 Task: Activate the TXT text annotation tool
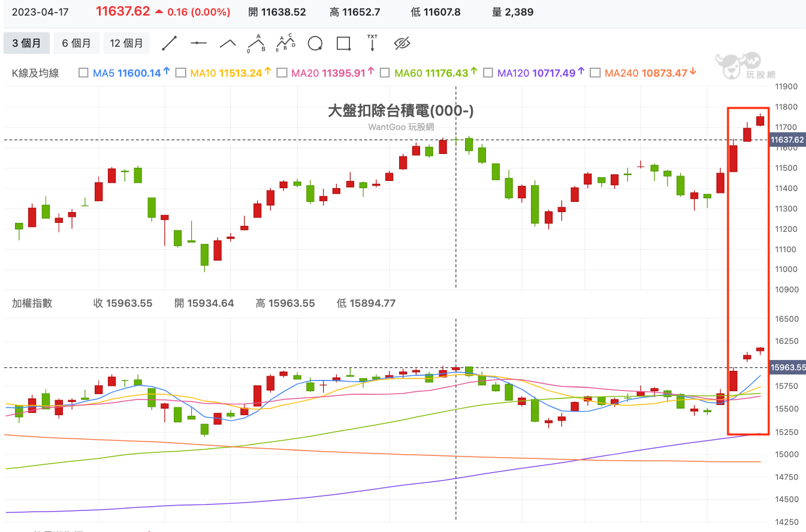[x=372, y=43]
